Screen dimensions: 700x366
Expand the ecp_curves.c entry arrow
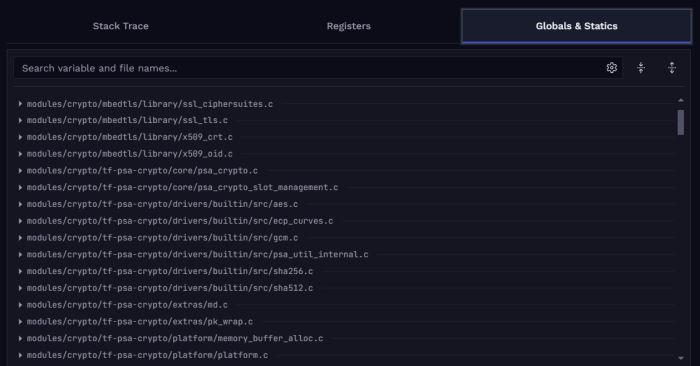pyautogui.click(x=20, y=221)
